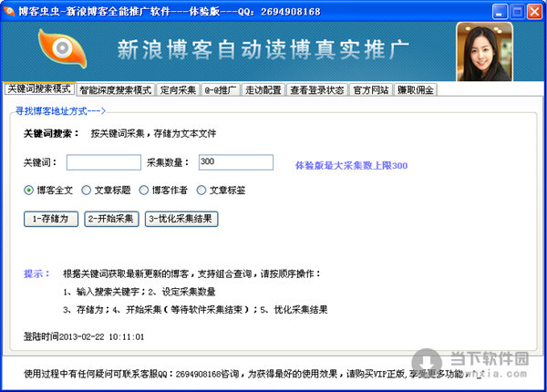Open the 定向采集 tab
This screenshot has height=392, width=547.
178,90
